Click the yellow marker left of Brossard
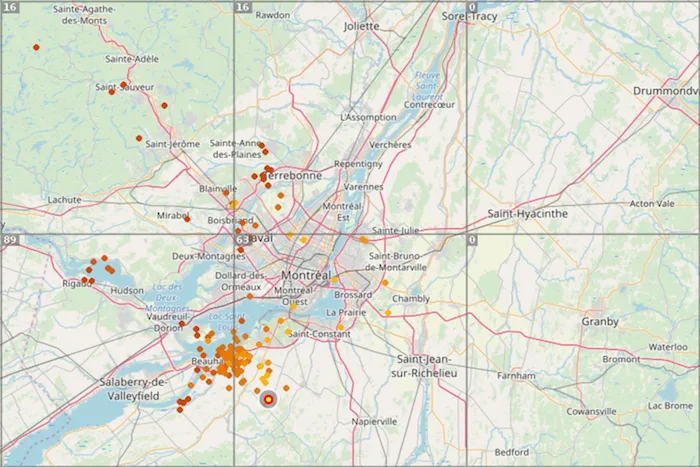Viewport: 700px width, 467px height. click(334, 280)
